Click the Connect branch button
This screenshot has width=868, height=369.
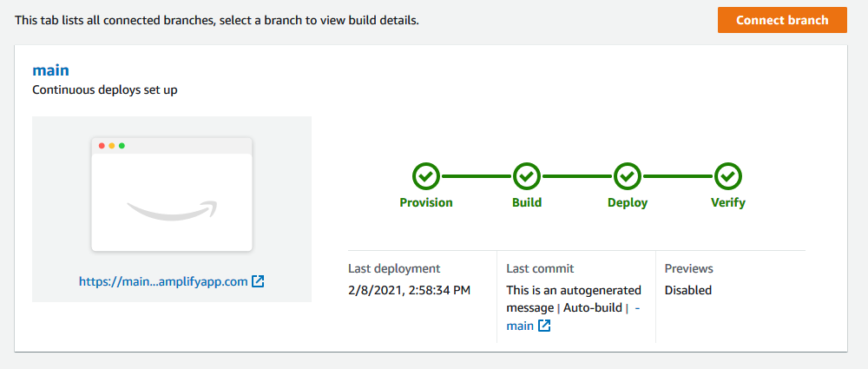(x=782, y=20)
